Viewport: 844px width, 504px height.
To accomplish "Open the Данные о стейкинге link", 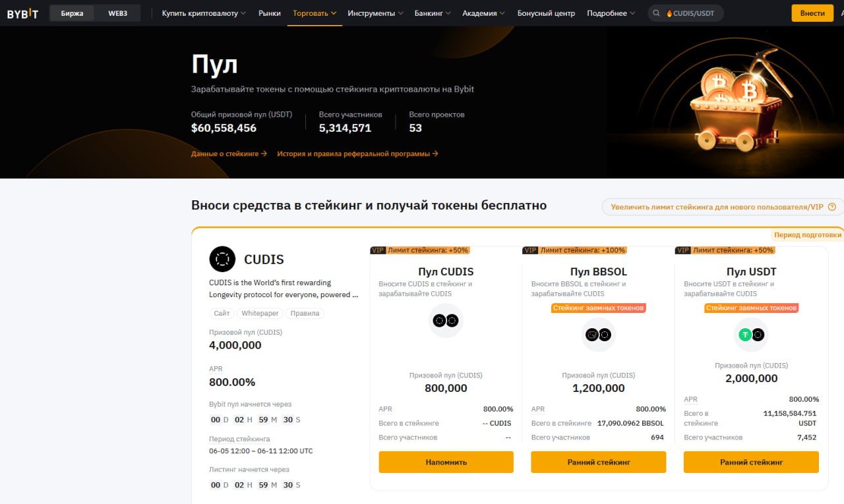I will coord(229,154).
